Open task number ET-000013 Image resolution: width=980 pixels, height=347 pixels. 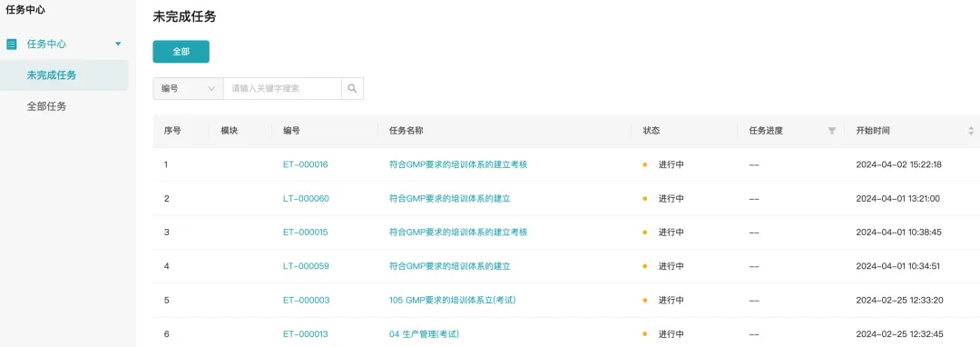pyautogui.click(x=306, y=334)
